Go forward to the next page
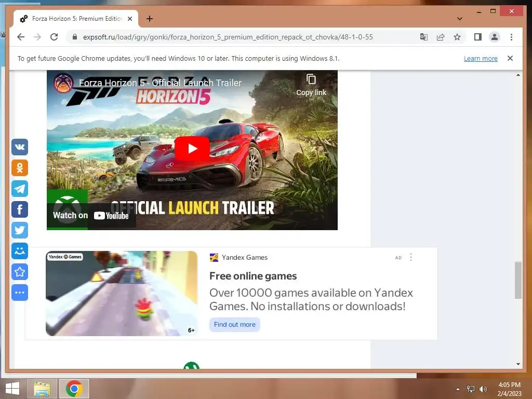Screen dimensions: 532x399 pos(37,37)
